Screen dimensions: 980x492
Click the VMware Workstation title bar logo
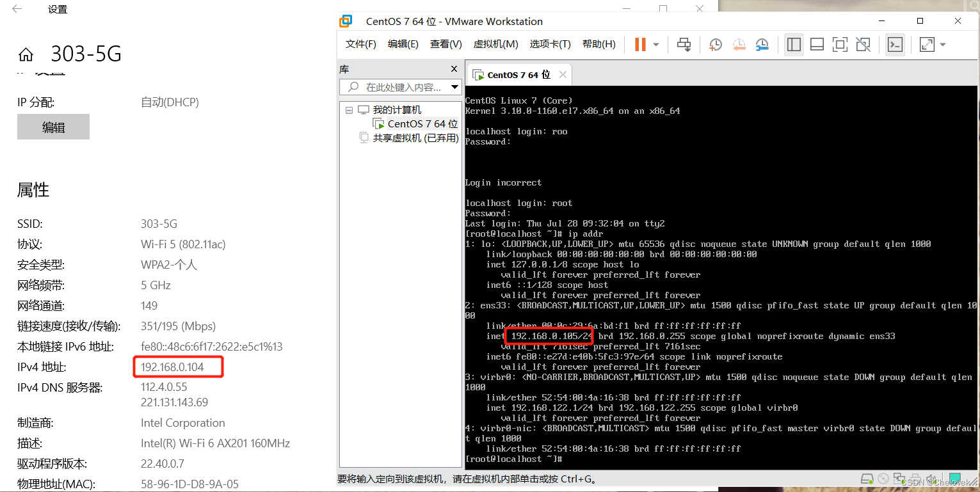[x=346, y=21]
